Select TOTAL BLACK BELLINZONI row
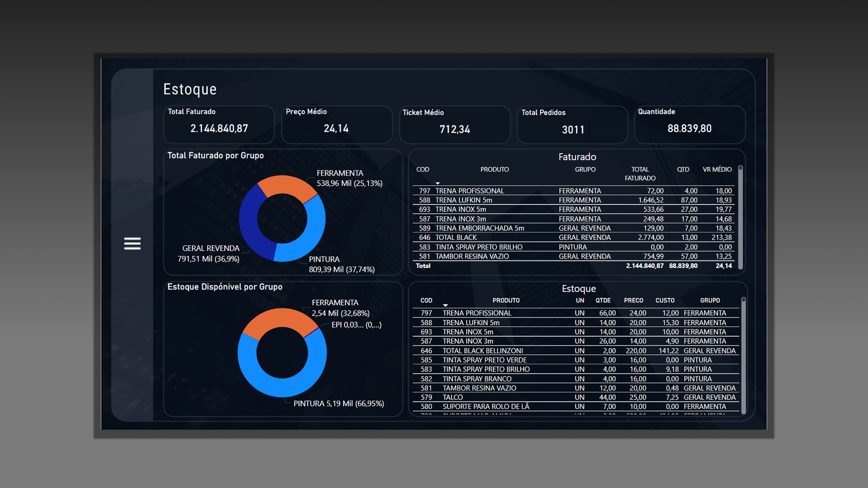This screenshot has height=488, width=868. coord(576,351)
